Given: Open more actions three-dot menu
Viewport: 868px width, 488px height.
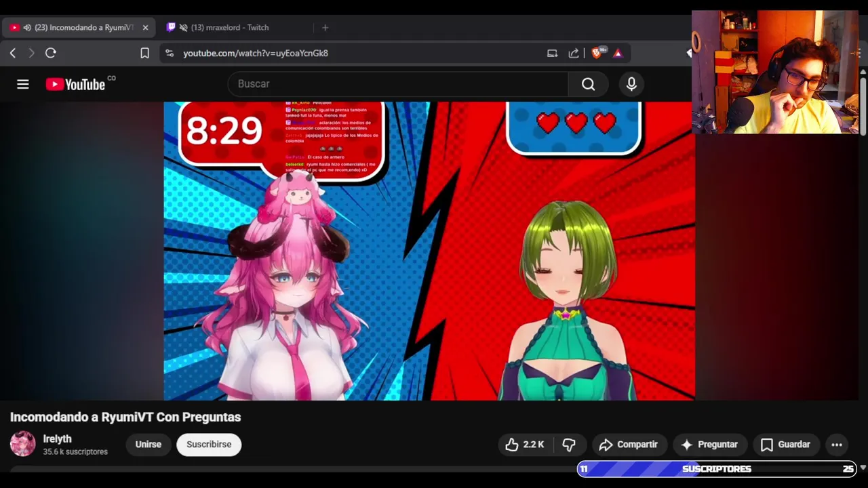Looking at the screenshot, I should pyautogui.click(x=837, y=445).
